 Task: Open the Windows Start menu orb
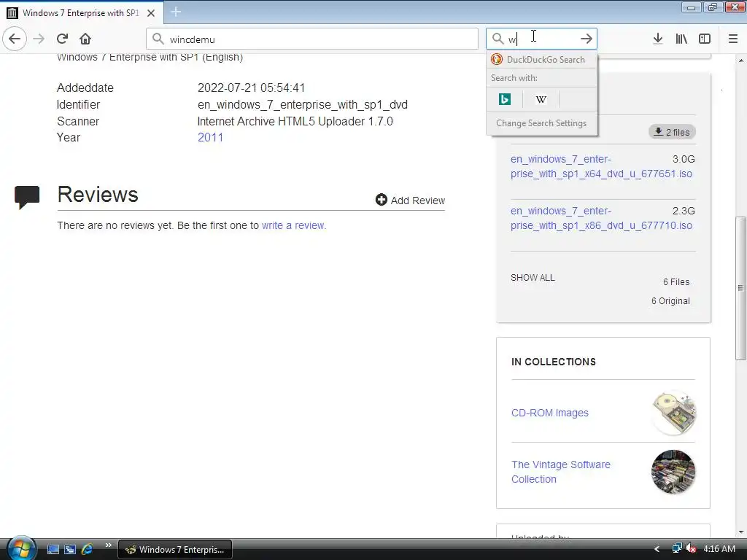21,548
